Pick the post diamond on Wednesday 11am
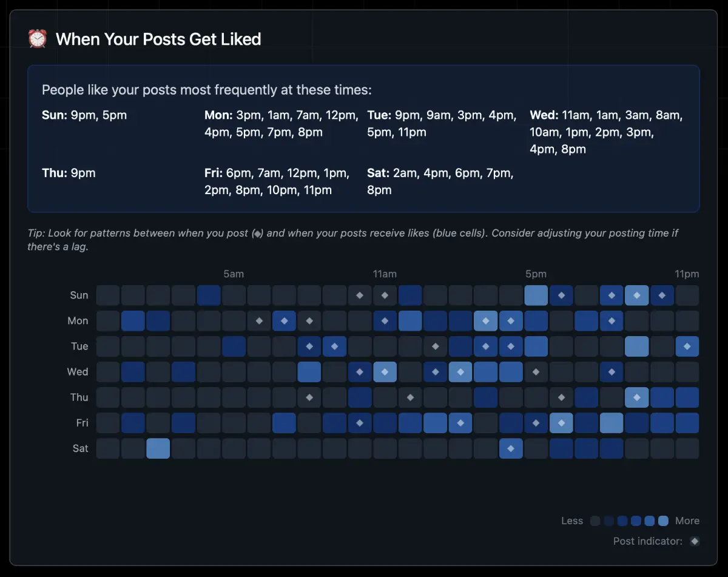 coord(385,372)
